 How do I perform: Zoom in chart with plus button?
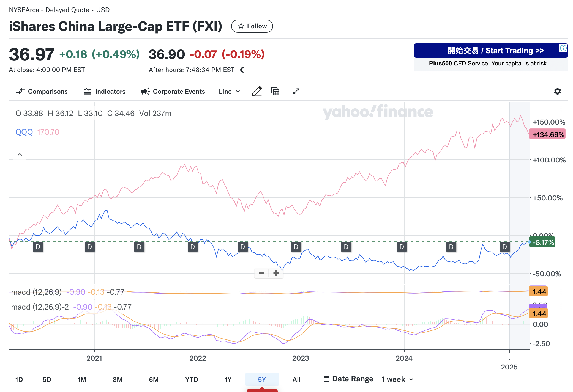click(276, 273)
